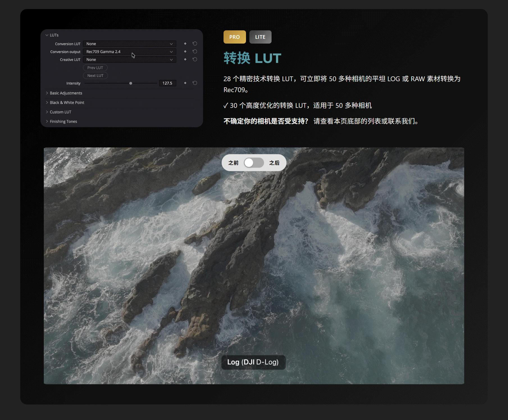This screenshot has height=420, width=508.
Task: Click the Next LUT button
Action: [95, 76]
